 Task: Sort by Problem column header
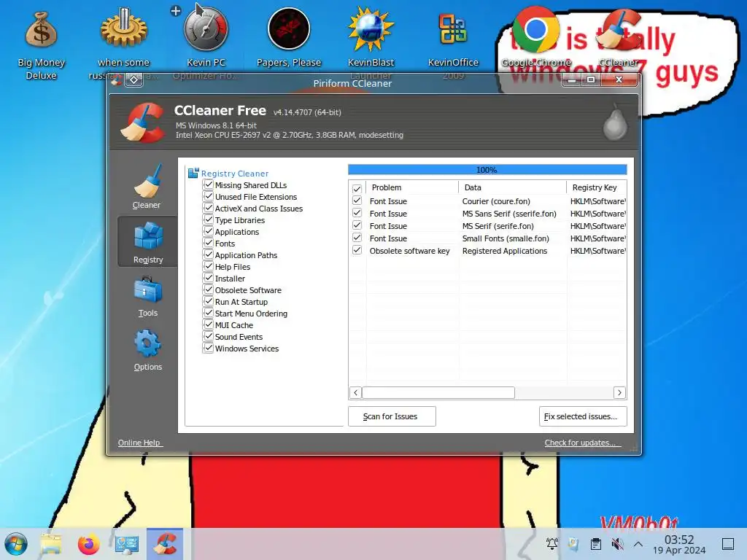[412, 187]
